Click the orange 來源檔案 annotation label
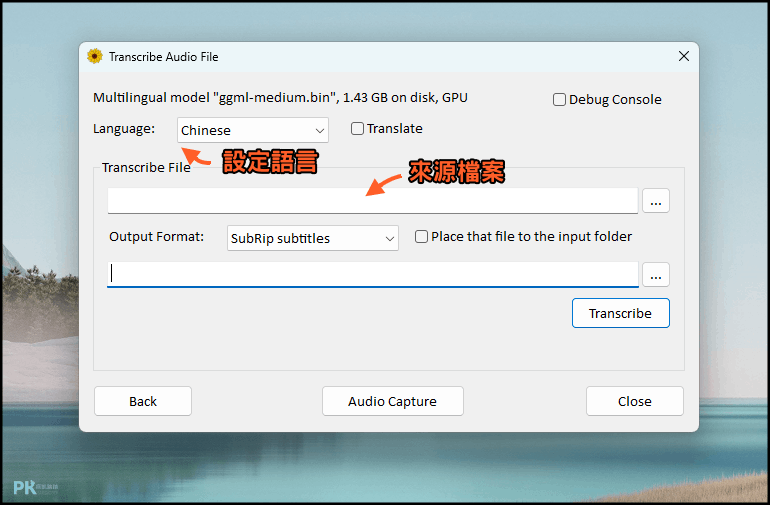Image resolution: width=770 pixels, height=505 pixels. [457, 172]
